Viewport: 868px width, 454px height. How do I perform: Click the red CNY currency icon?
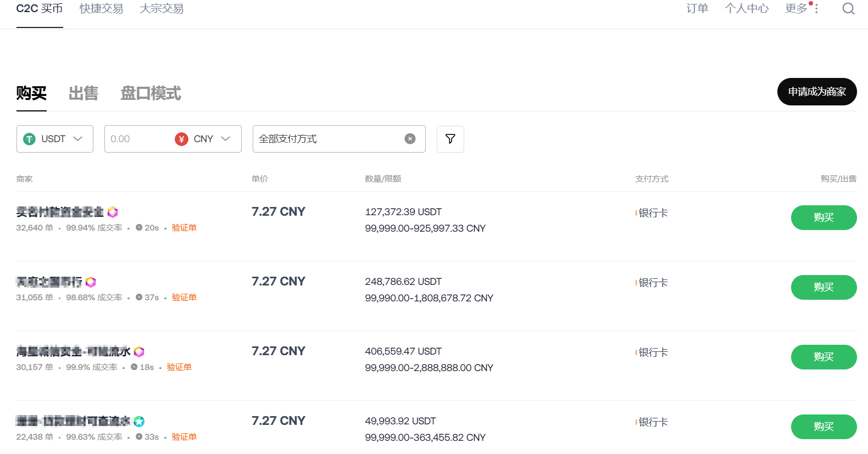(x=181, y=139)
